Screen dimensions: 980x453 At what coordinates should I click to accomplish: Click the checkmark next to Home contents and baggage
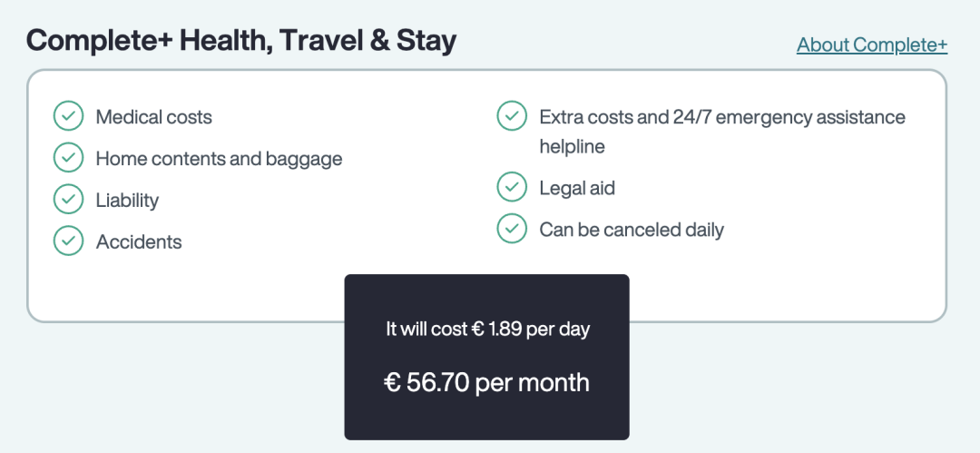(68, 158)
